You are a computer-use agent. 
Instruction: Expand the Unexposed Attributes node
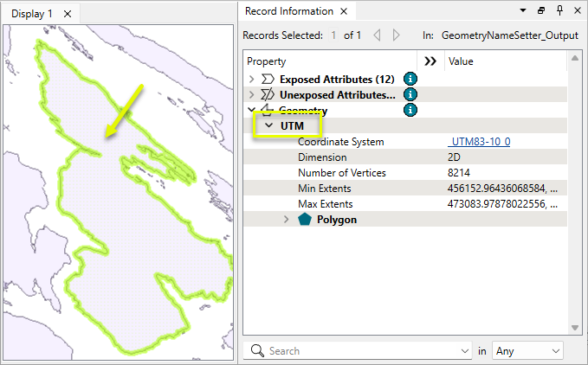(252, 95)
